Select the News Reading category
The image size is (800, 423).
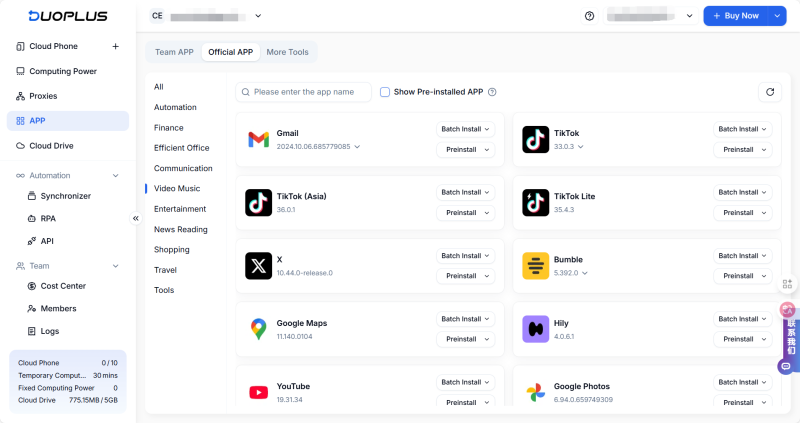pos(181,230)
